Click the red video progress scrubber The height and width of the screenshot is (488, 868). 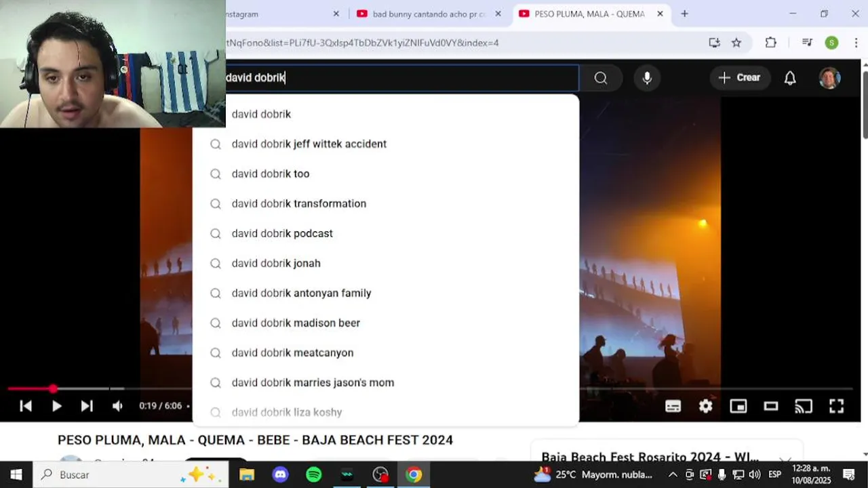[53, 389]
